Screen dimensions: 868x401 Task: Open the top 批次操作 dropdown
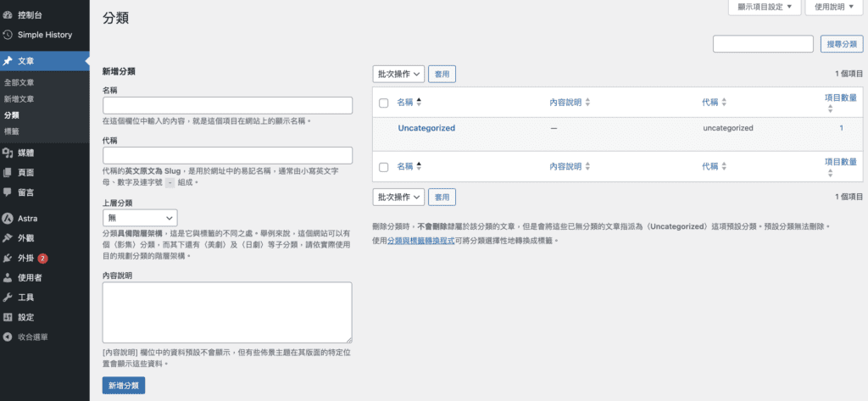(398, 74)
